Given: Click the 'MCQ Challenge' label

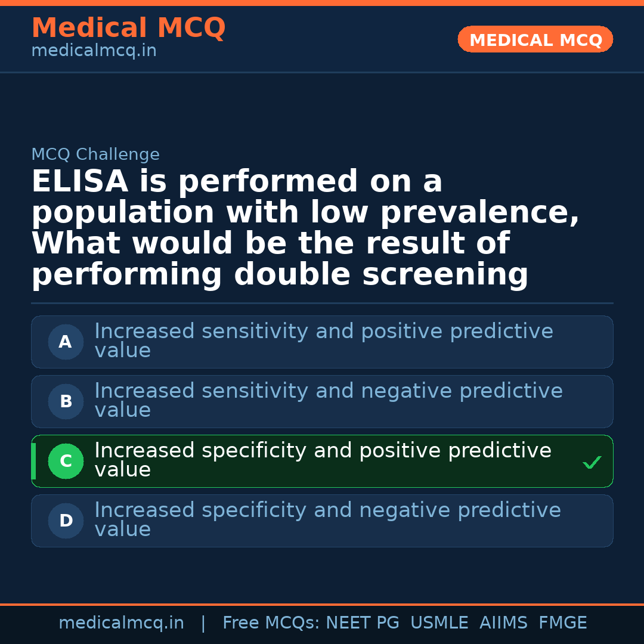Looking at the screenshot, I should [x=95, y=155].
